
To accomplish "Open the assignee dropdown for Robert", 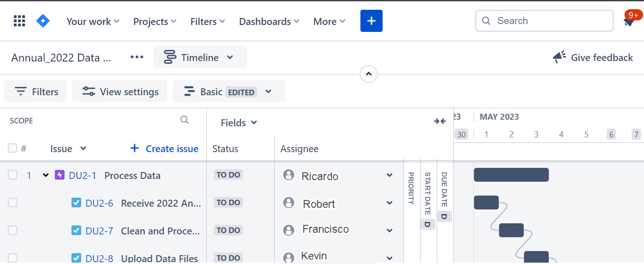I will pyautogui.click(x=390, y=203).
